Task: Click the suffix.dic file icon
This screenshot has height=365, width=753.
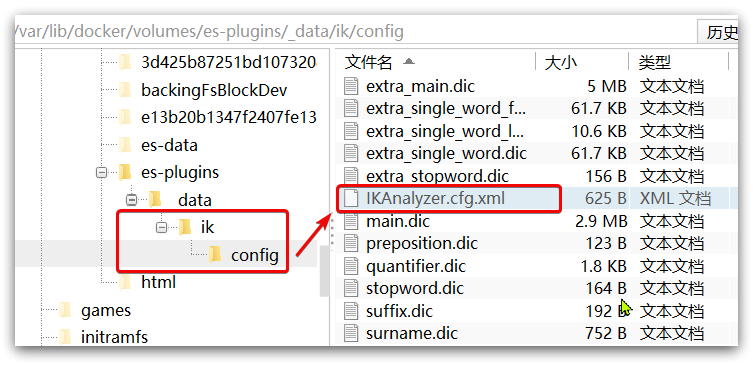Action: click(x=352, y=311)
